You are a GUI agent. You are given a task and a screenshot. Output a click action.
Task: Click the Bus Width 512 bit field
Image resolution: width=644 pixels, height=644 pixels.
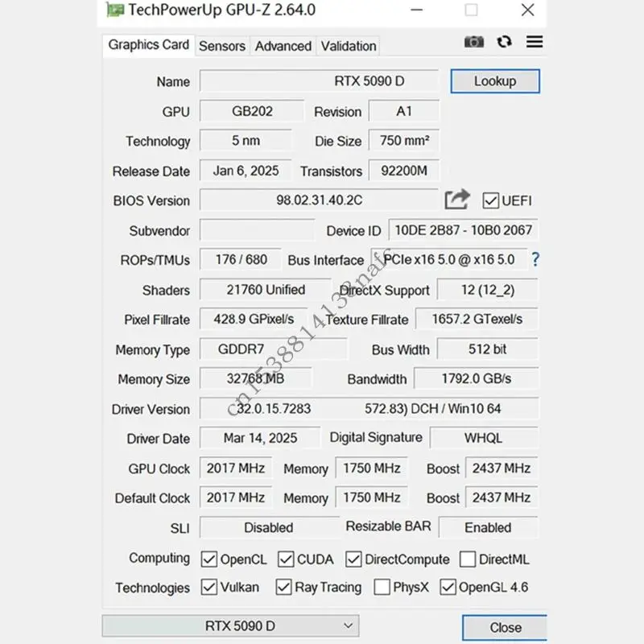click(x=488, y=349)
